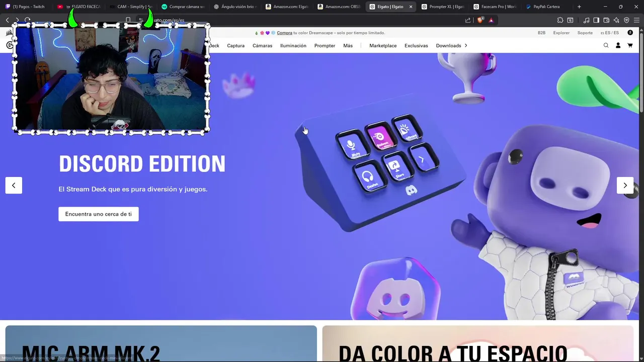The image size is (644, 362).
Task: Open the Iluminación menu
Action: (293, 46)
